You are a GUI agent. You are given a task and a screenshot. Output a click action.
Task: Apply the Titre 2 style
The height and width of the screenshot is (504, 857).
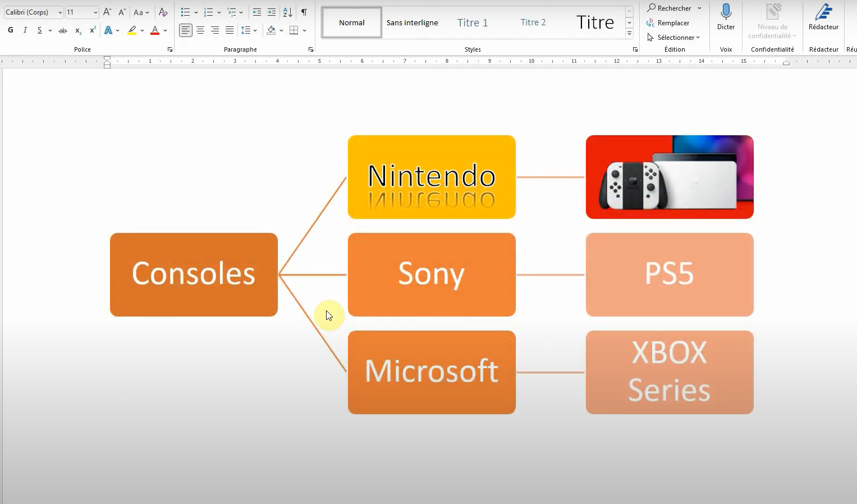click(x=533, y=22)
